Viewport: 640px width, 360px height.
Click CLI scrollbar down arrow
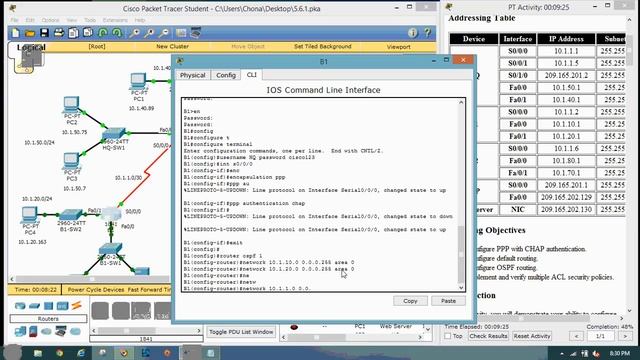point(461,287)
